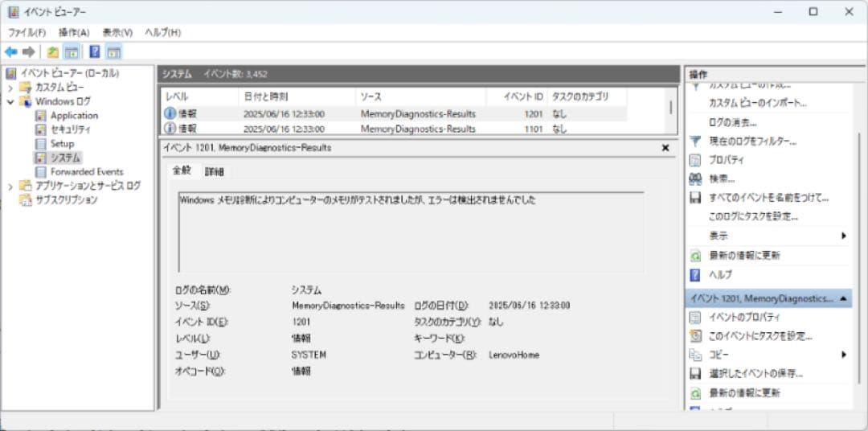Click lower 最新の情報に更新 action

pyautogui.click(x=744, y=392)
